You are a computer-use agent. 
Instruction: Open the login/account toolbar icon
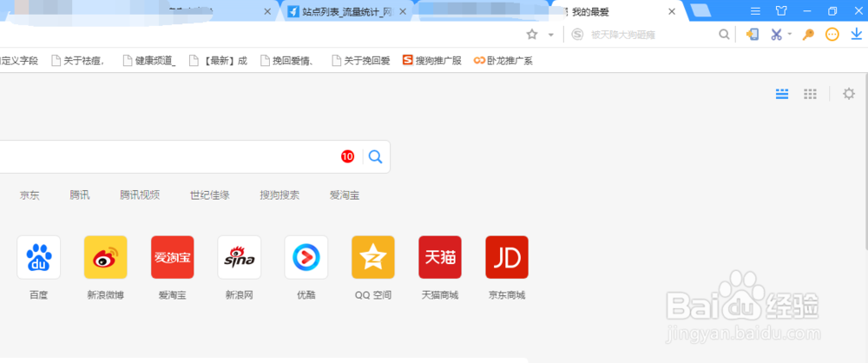pos(752,35)
